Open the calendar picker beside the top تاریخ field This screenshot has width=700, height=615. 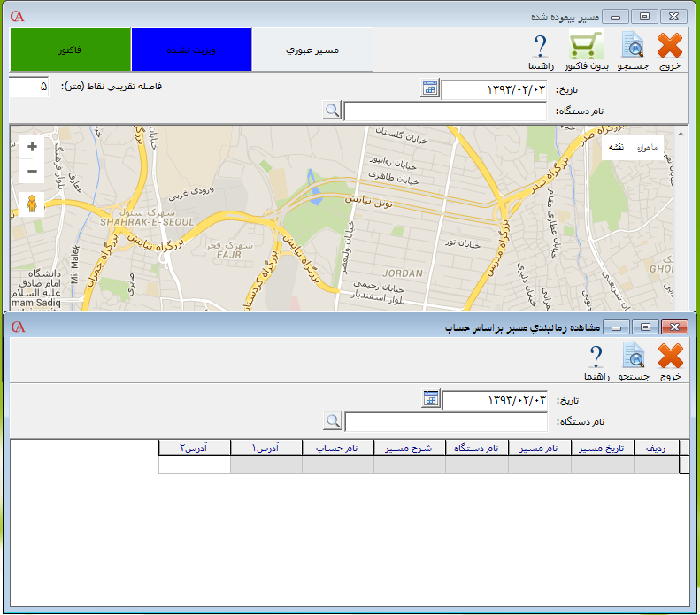click(430, 88)
